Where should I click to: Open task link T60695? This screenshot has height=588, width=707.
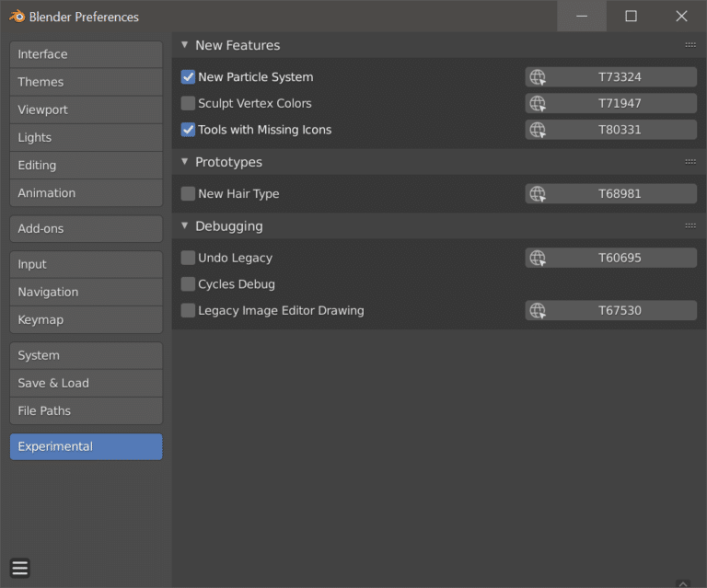click(x=611, y=258)
